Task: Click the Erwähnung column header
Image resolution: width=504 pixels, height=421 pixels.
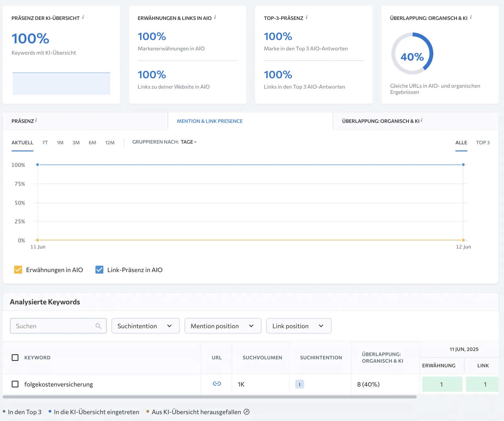Action: tap(439, 366)
